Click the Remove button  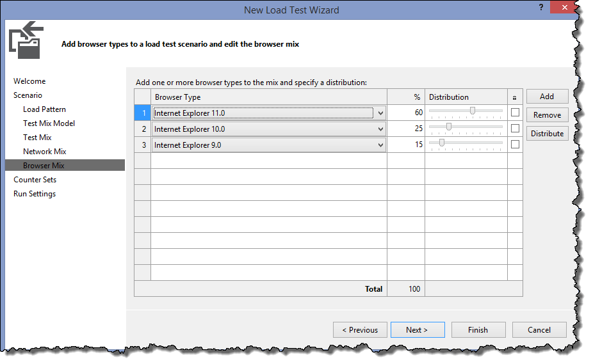click(547, 115)
